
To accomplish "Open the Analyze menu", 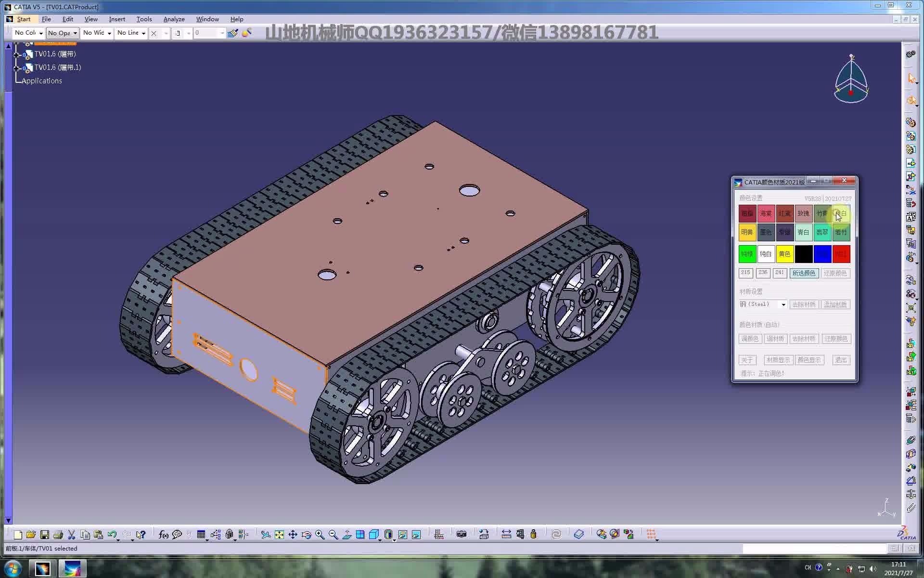I will pyautogui.click(x=174, y=19).
